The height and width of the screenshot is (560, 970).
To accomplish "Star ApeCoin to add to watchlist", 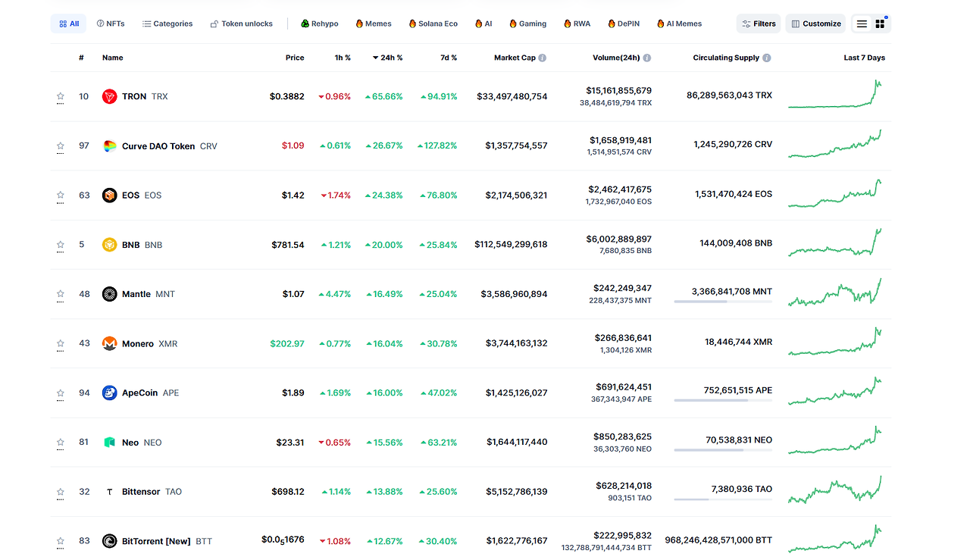I will [61, 393].
